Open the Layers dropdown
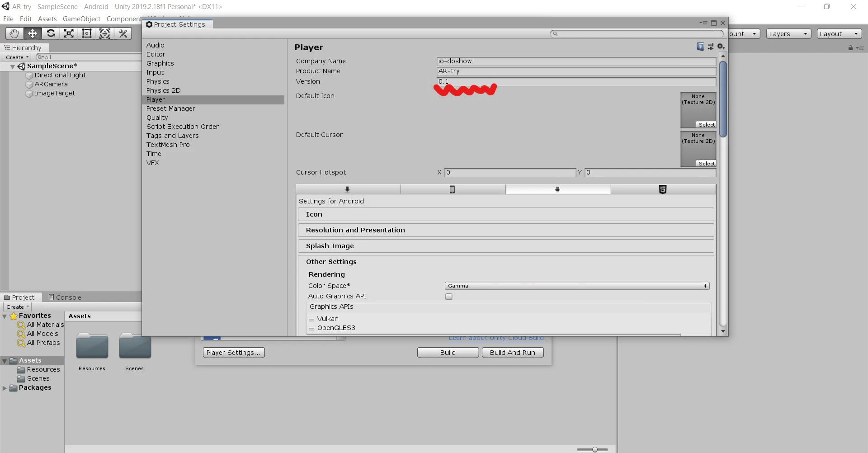 [x=788, y=33]
